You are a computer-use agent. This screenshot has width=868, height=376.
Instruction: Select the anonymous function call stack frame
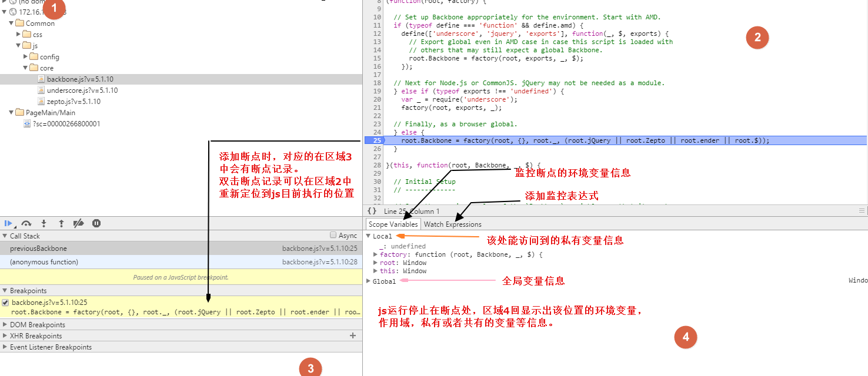[44, 262]
